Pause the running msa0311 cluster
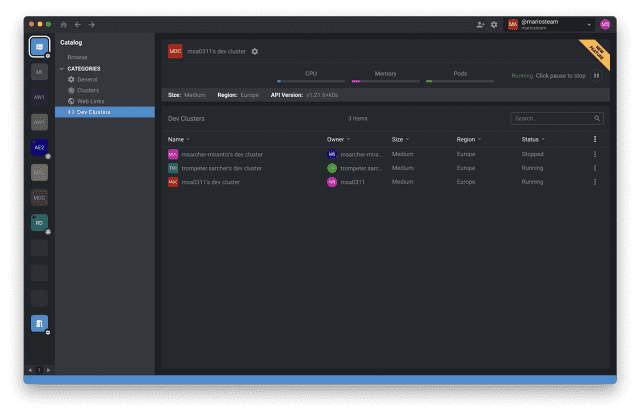The height and width of the screenshot is (415, 640). tap(596, 75)
